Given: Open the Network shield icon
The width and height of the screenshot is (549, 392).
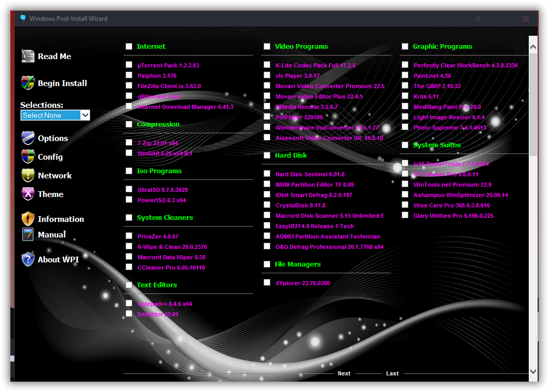Looking at the screenshot, I should [x=28, y=175].
